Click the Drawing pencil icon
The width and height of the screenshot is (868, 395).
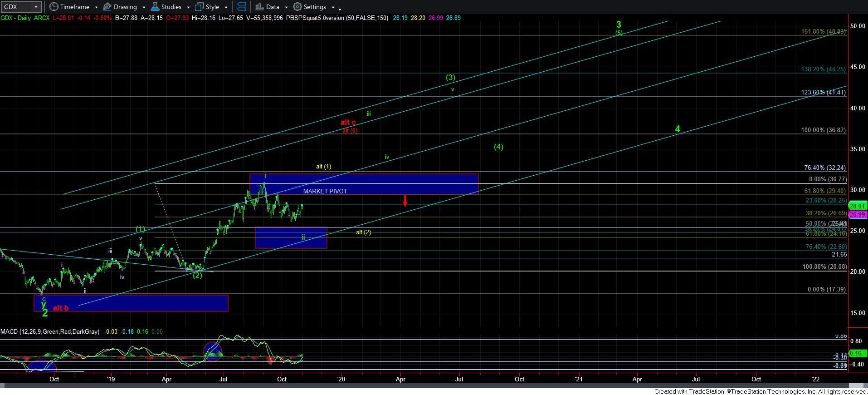pyautogui.click(x=107, y=7)
